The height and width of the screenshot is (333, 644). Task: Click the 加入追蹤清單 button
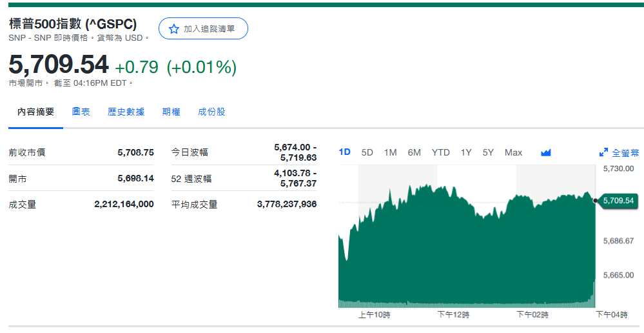click(203, 29)
